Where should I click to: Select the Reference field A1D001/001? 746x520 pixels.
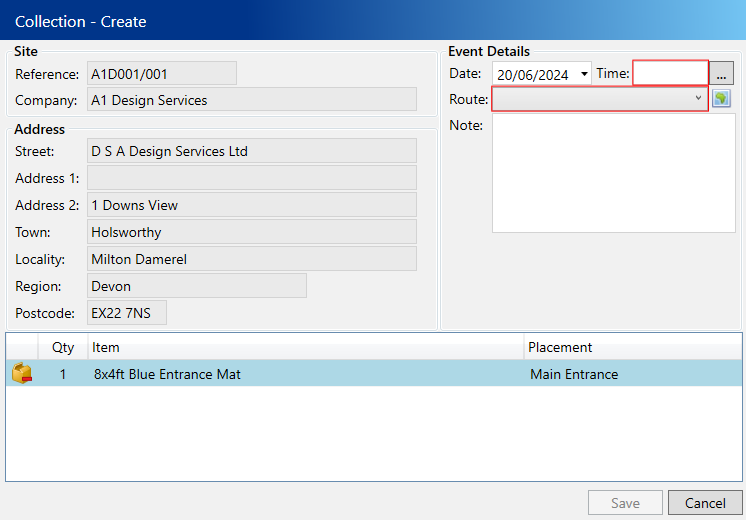tap(161, 74)
